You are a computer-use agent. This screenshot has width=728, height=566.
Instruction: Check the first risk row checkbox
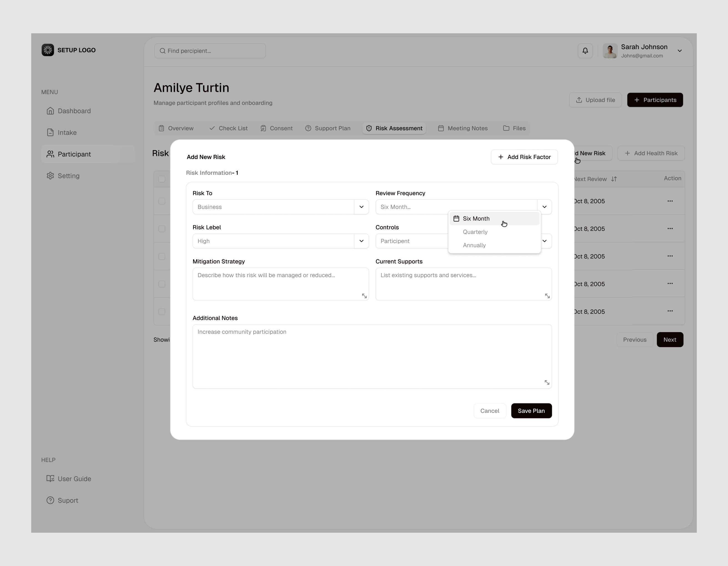[162, 201]
